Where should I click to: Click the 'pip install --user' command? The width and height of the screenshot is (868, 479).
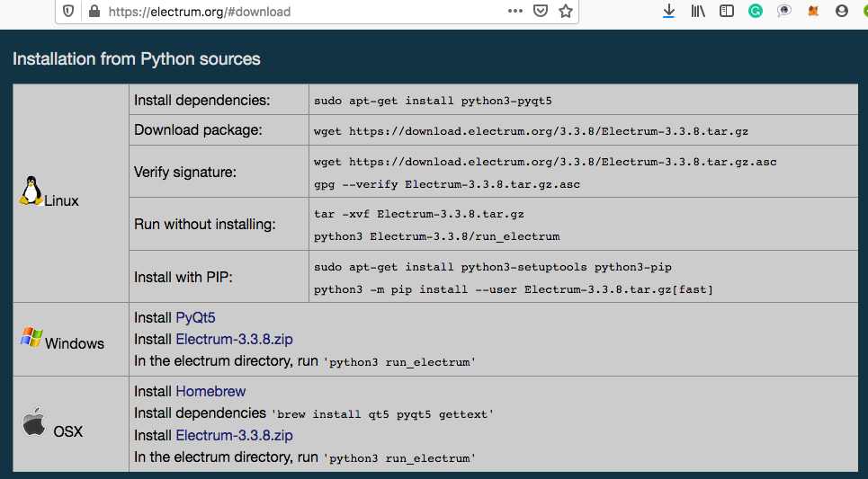click(514, 289)
